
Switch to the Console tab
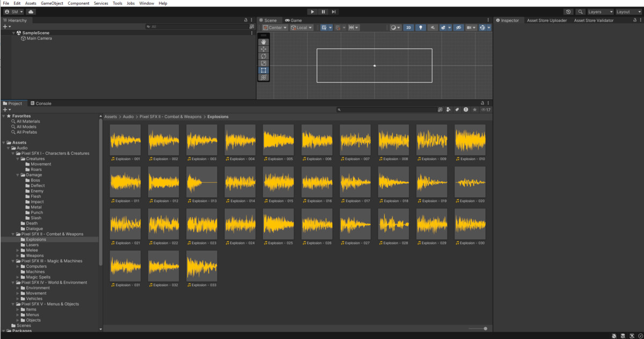point(41,103)
